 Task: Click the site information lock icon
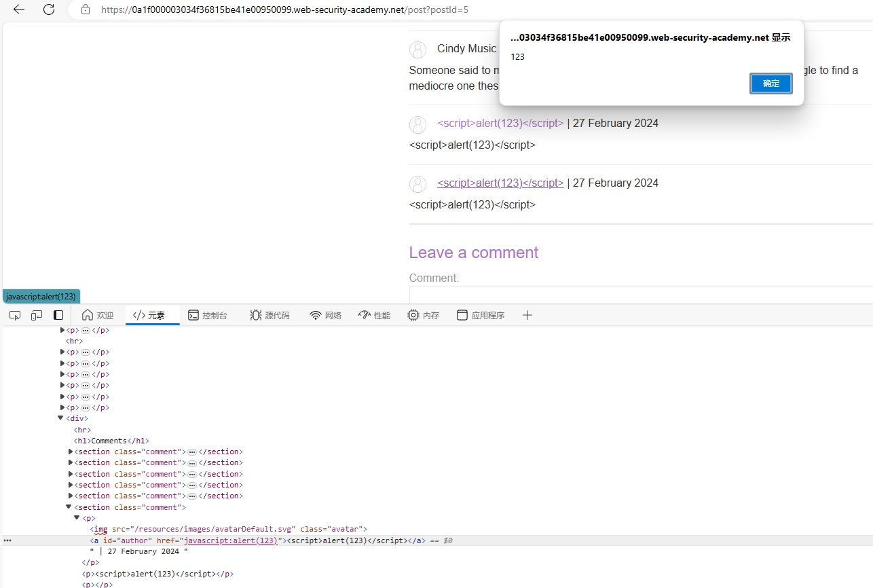click(x=85, y=10)
